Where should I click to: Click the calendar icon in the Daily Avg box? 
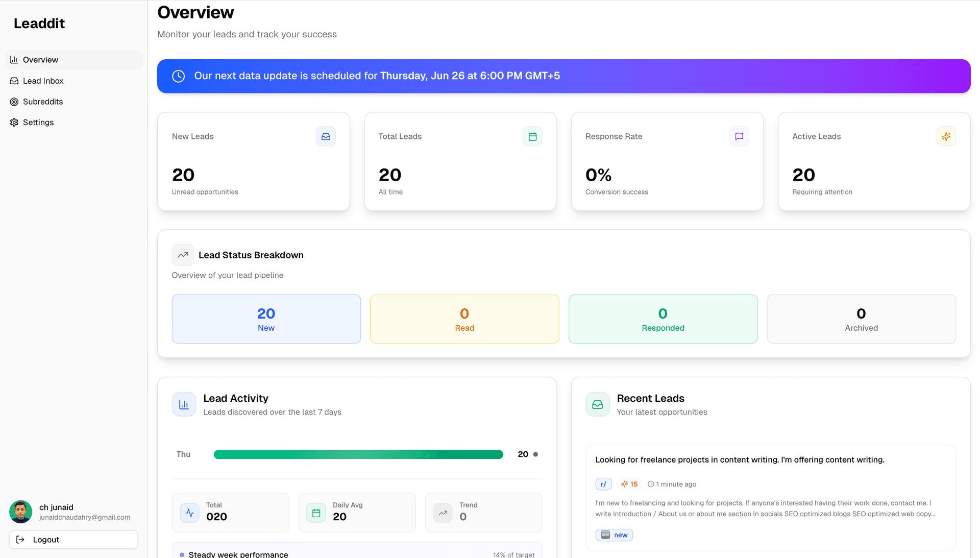(x=315, y=513)
